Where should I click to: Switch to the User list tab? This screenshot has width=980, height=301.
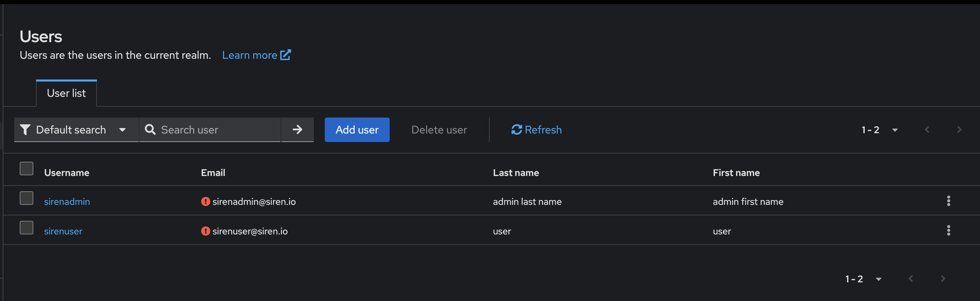point(66,93)
